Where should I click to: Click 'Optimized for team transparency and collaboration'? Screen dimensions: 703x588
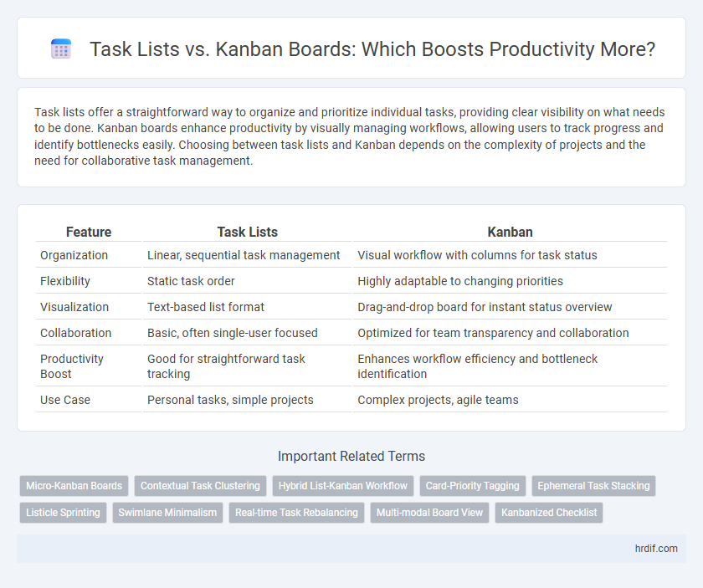tap(493, 333)
